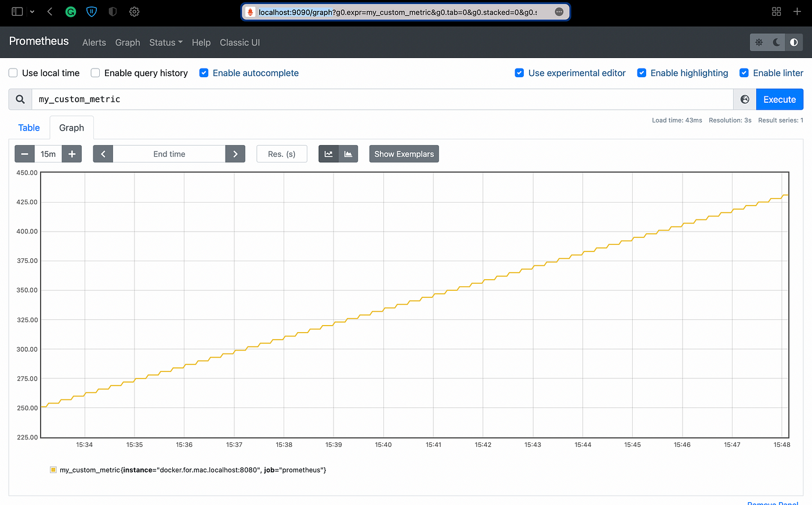Screen dimensions: 812x505
Task: Go to the Prometheus home brand link
Action: [39, 41]
